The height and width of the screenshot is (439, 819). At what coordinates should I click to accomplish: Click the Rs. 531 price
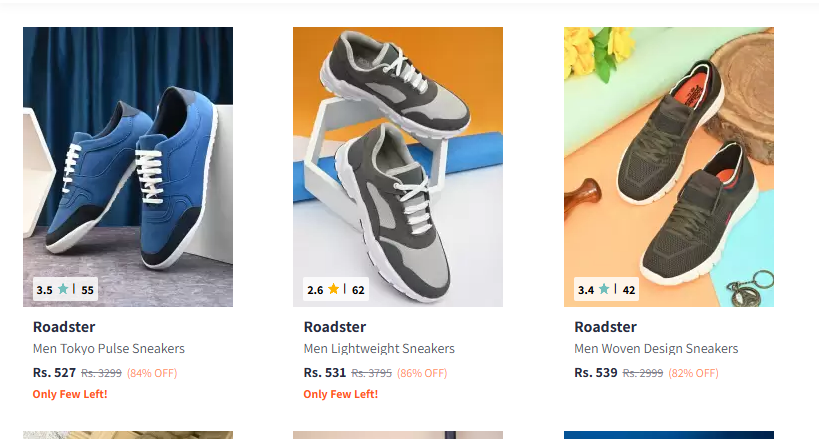325,373
